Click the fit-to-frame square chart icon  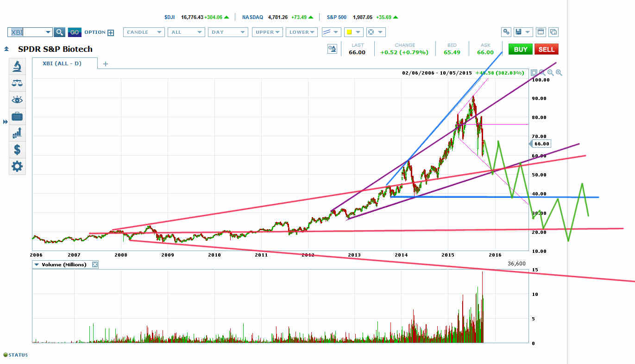[x=534, y=72]
